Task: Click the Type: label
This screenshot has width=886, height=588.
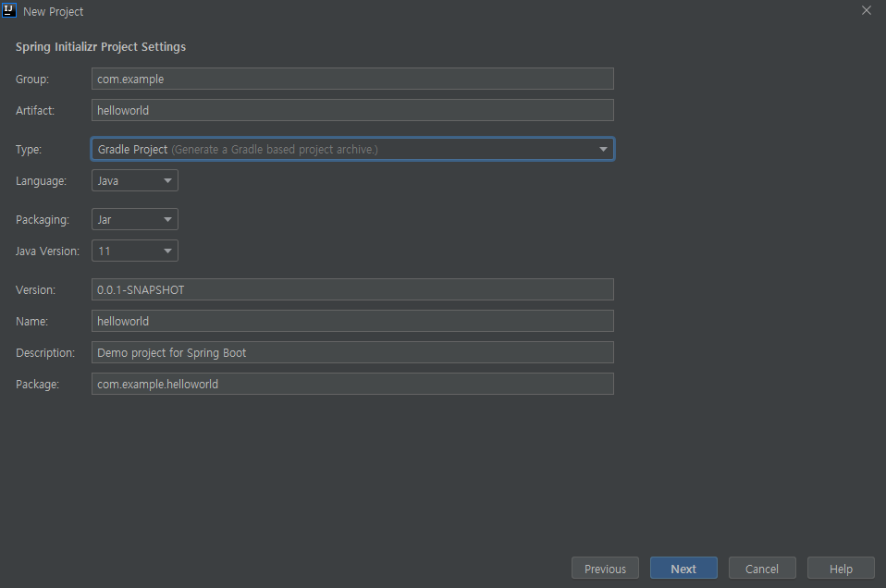Action: tap(29, 150)
